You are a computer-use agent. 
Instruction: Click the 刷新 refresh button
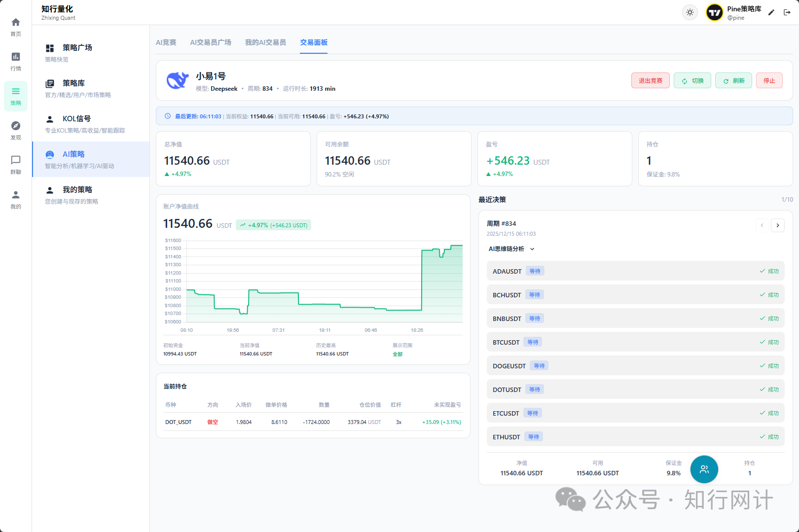coord(733,81)
